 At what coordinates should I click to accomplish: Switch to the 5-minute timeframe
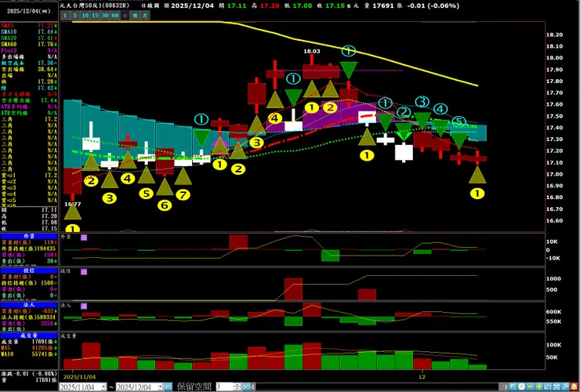pyautogui.click(x=74, y=15)
